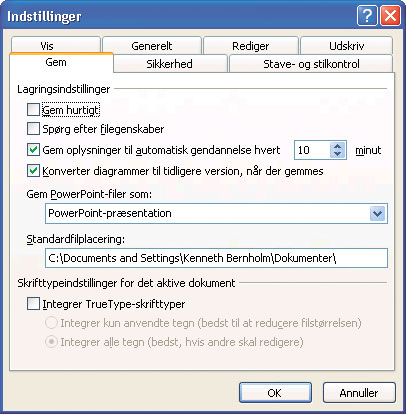The height and width of the screenshot is (415, 406).
Task: Increase autosave minutes with up arrow
Action: (x=338, y=146)
